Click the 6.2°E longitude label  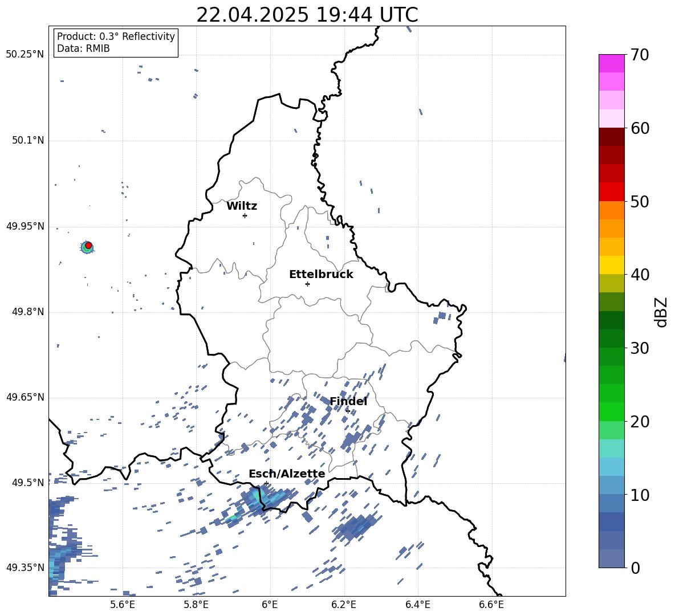[344, 605]
